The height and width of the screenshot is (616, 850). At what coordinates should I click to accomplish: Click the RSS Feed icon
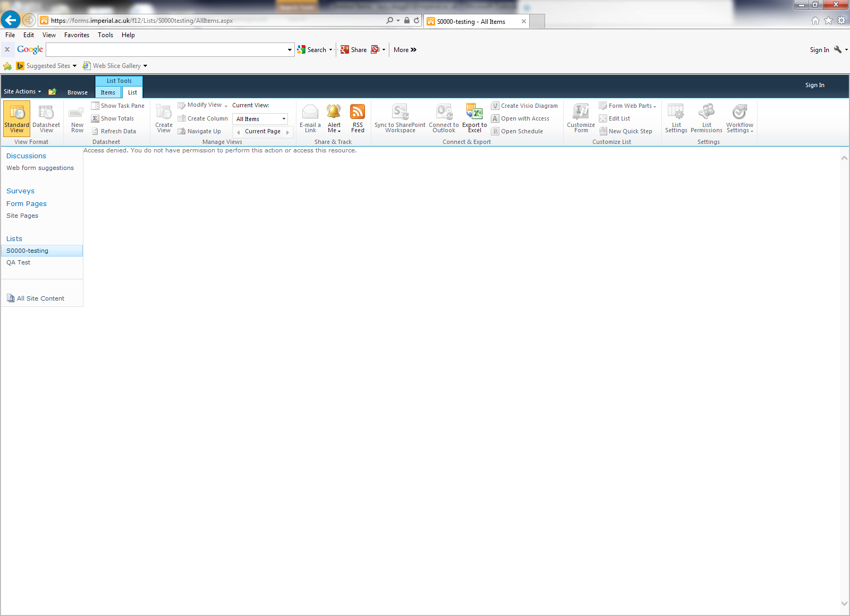(358, 112)
